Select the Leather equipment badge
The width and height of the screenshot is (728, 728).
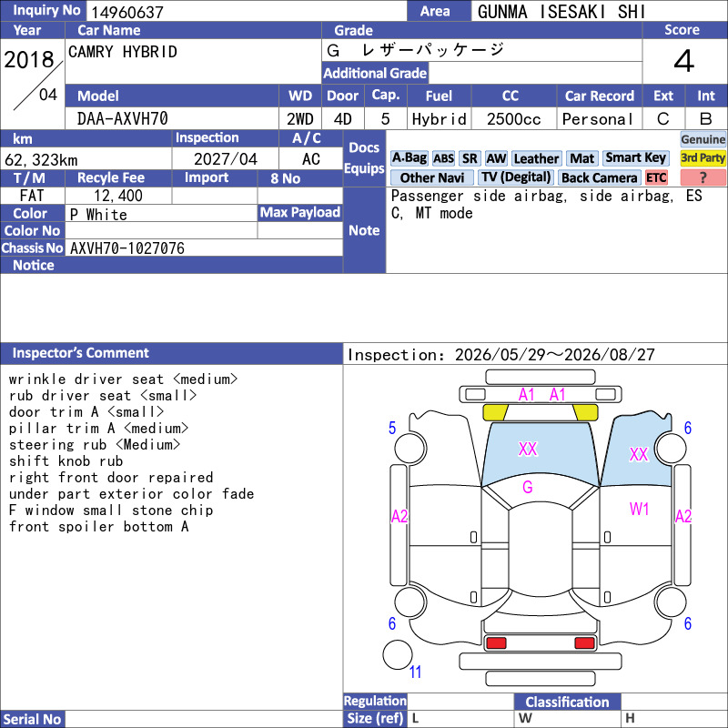coord(536,158)
